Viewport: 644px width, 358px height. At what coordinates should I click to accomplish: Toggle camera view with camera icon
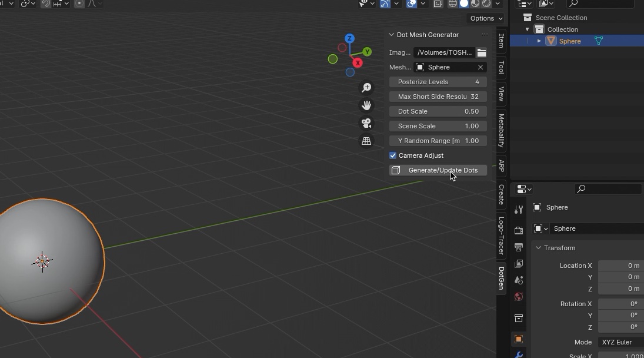click(366, 123)
